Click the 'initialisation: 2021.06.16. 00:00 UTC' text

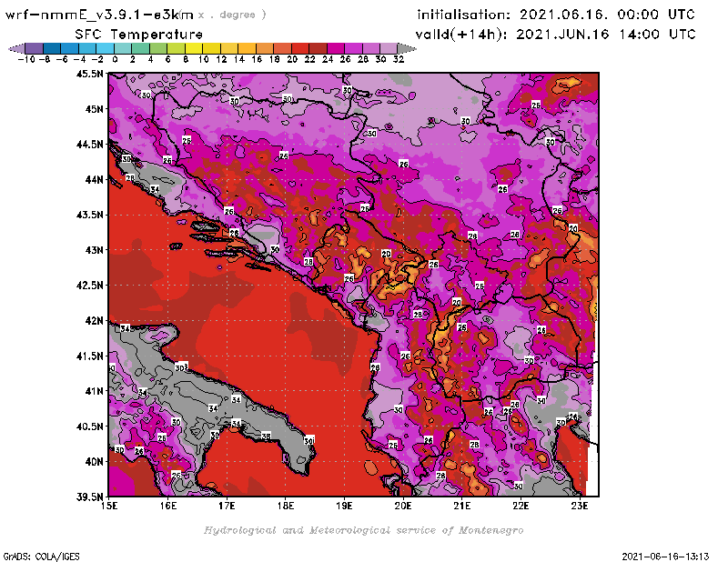pos(556,15)
